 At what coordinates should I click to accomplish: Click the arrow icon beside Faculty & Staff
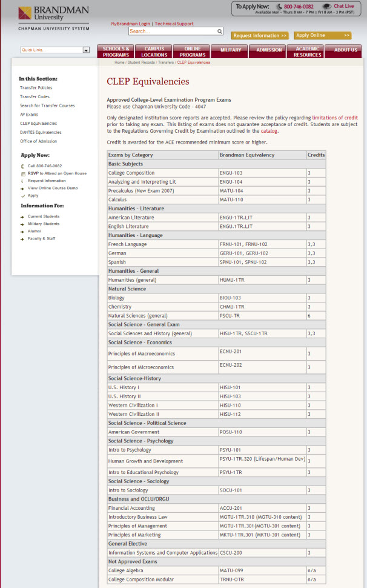pyautogui.click(x=22, y=239)
